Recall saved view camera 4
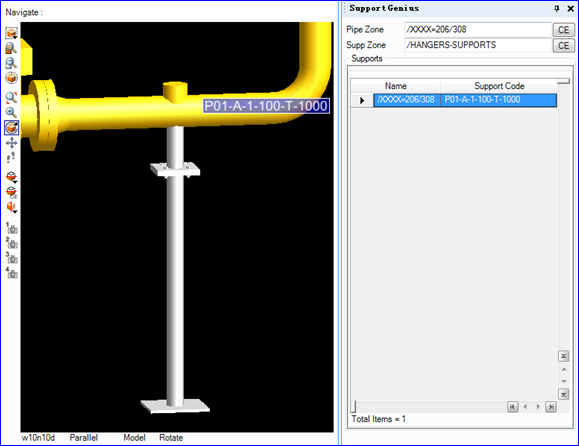579x446 pixels. (x=11, y=273)
